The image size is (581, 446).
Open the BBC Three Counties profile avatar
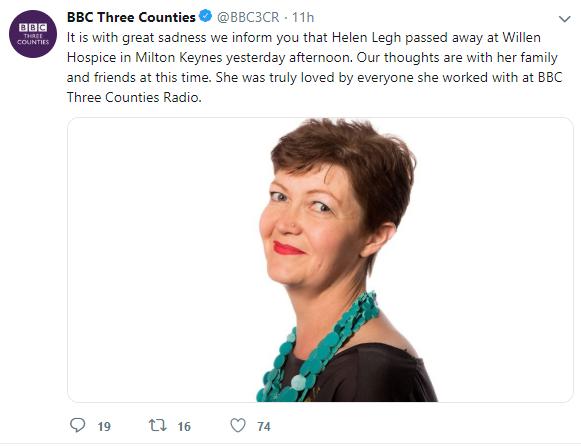[x=33, y=34]
